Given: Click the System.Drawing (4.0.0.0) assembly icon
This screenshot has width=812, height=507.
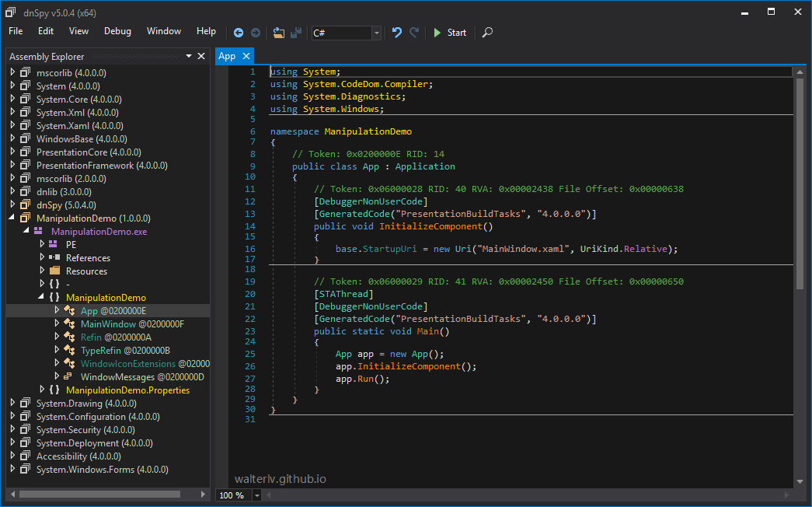Looking at the screenshot, I should [x=25, y=403].
